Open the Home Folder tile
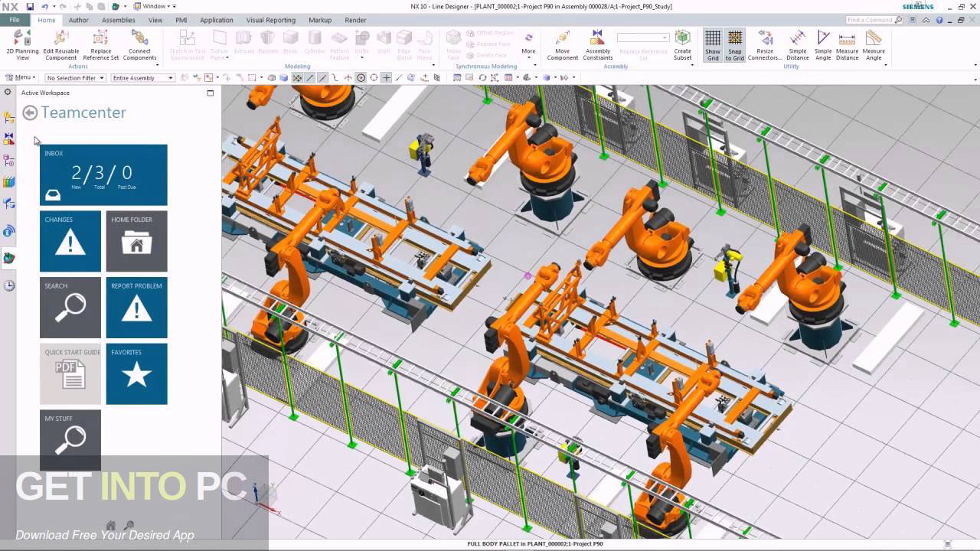The height and width of the screenshot is (551, 980). (136, 241)
